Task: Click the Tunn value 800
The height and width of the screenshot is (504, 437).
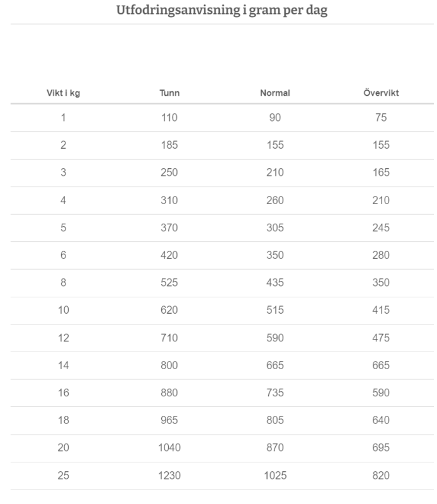Action: coord(169,365)
